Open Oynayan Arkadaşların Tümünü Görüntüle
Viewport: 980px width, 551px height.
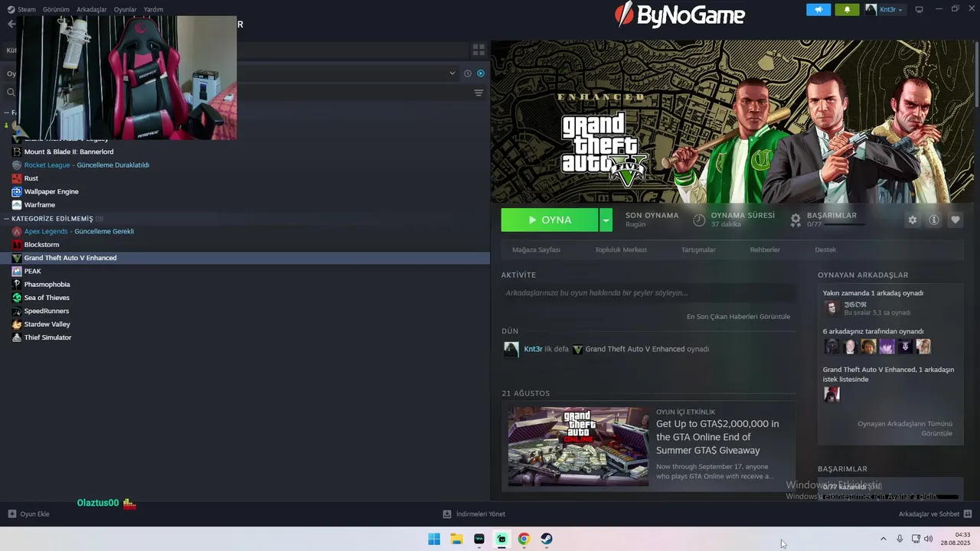(905, 429)
